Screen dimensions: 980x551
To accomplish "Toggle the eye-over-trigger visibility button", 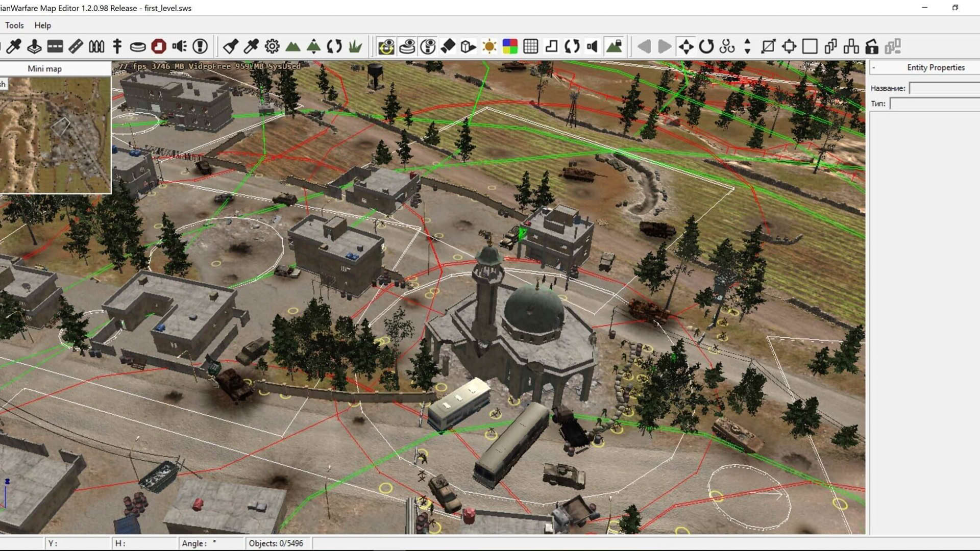I will point(428,46).
